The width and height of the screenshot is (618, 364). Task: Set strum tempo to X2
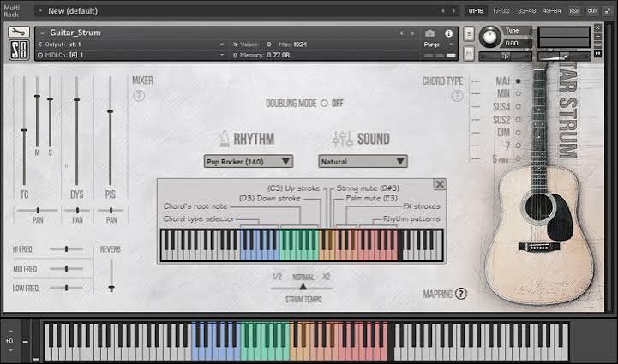327,277
